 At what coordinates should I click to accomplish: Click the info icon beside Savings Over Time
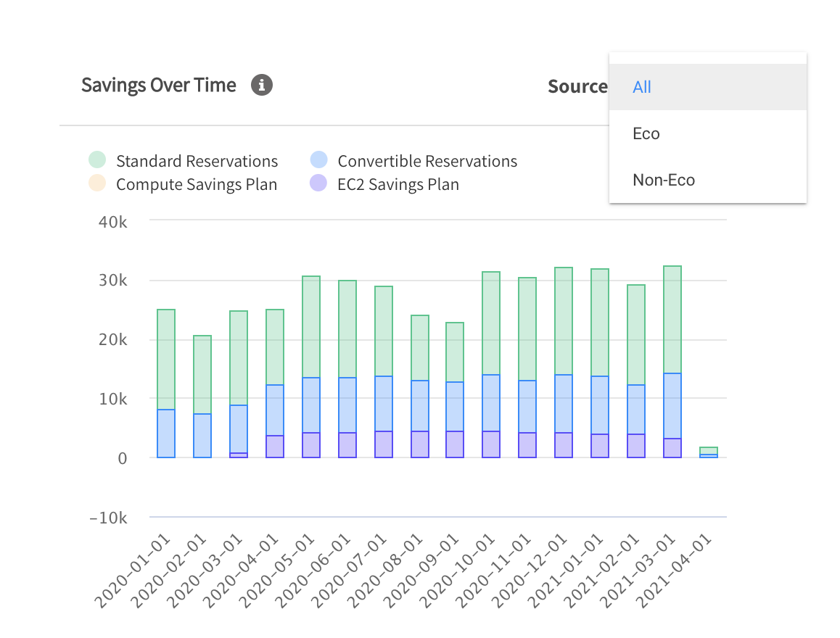coord(262,86)
